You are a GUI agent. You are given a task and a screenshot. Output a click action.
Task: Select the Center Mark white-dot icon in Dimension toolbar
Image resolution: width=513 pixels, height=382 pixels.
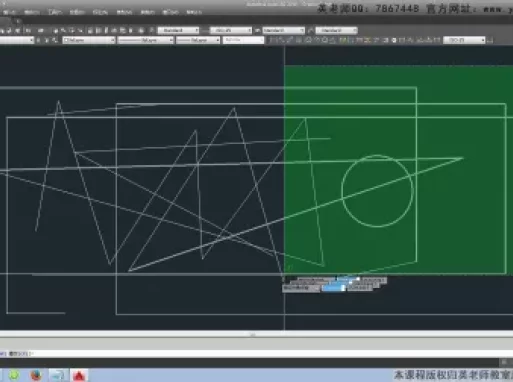(394, 40)
